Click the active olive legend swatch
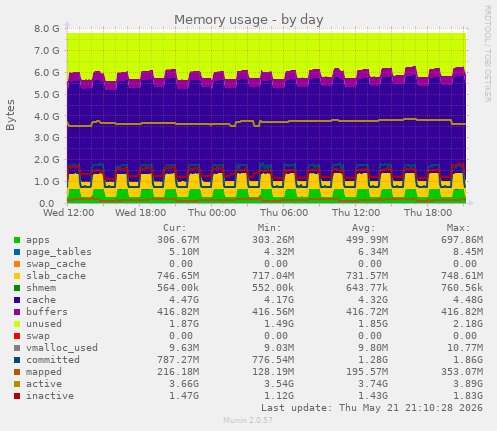The height and width of the screenshot is (431, 497). [x=17, y=384]
